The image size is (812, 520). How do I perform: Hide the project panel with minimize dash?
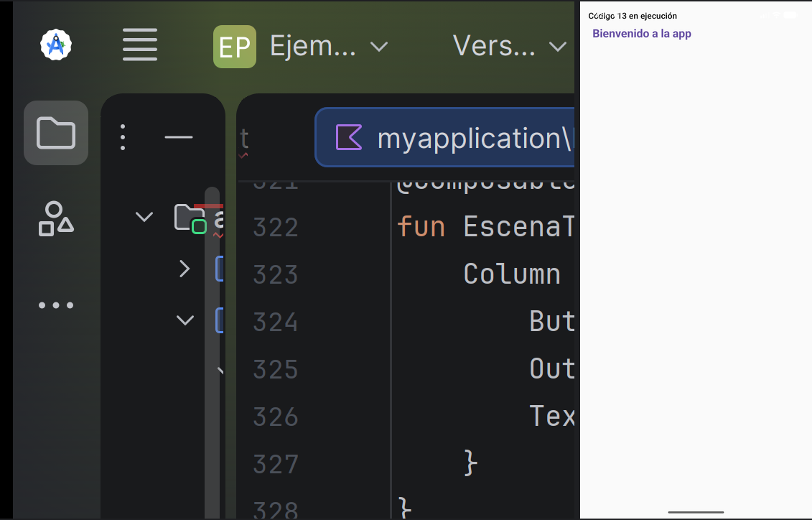tap(179, 137)
